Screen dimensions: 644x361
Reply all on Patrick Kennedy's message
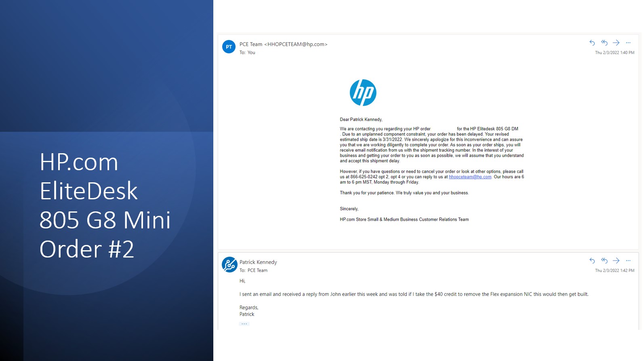pos(604,261)
